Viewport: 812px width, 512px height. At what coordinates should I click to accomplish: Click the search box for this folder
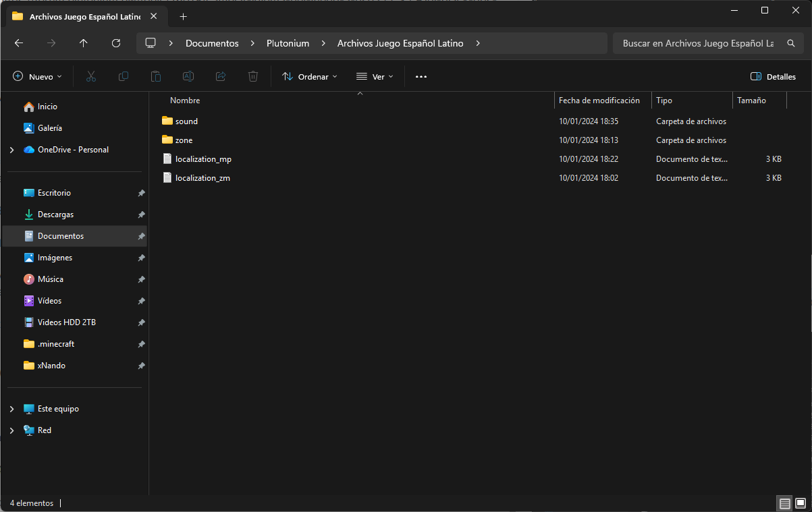tap(698, 43)
